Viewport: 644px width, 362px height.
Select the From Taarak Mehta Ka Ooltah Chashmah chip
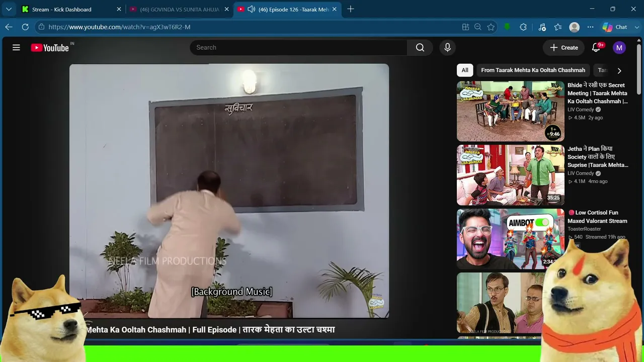coord(533,70)
